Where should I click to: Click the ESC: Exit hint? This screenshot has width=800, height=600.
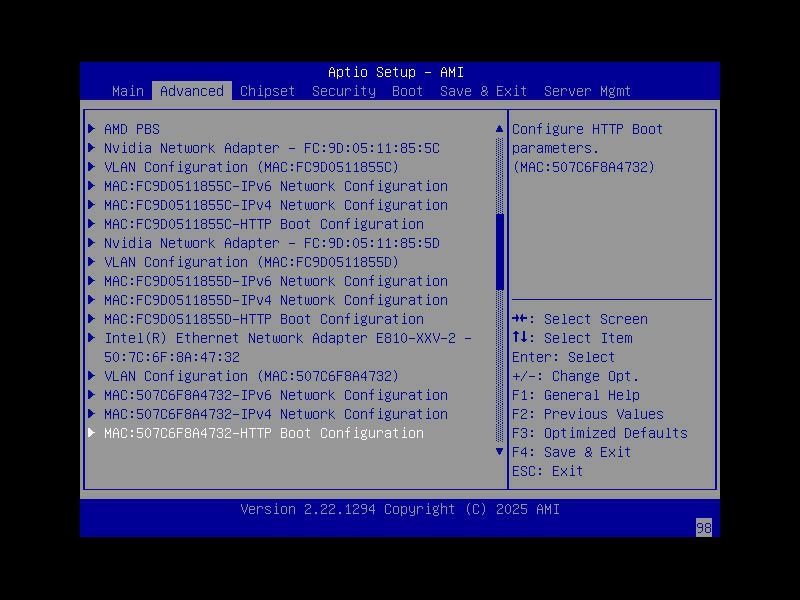[547, 471]
